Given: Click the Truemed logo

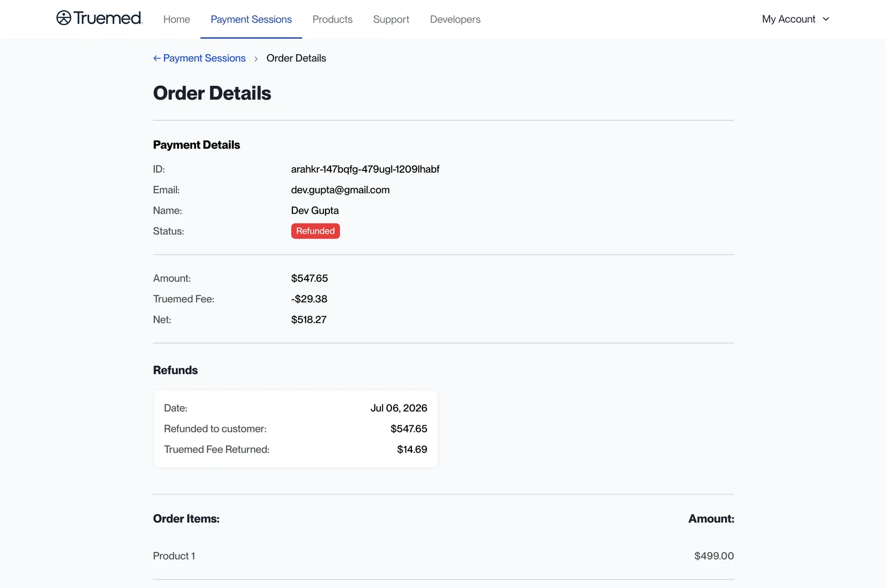Looking at the screenshot, I should pyautogui.click(x=99, y=18).
